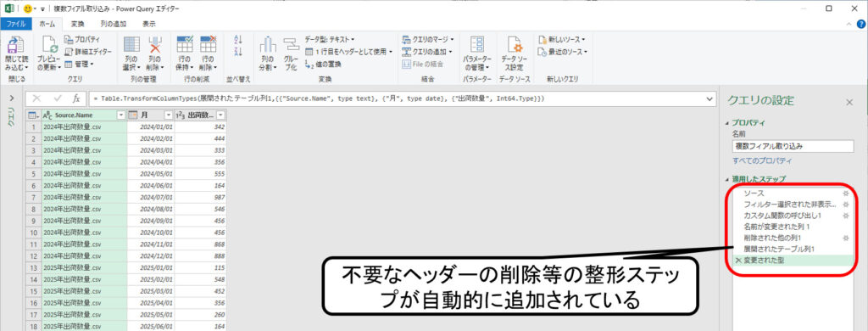Open the New Source (新しいソース) dropdown
868x331 pixels.
tap(561, 39)
